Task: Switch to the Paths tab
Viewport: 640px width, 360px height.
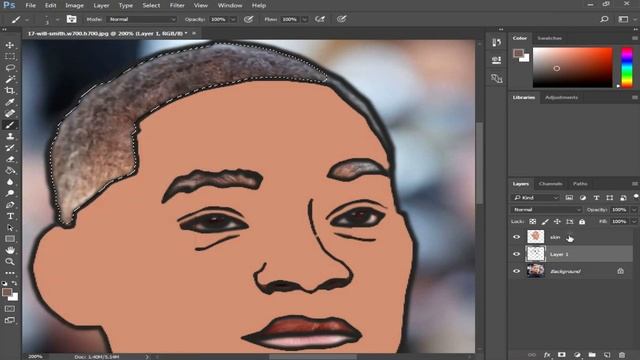Action: [580, 184]
